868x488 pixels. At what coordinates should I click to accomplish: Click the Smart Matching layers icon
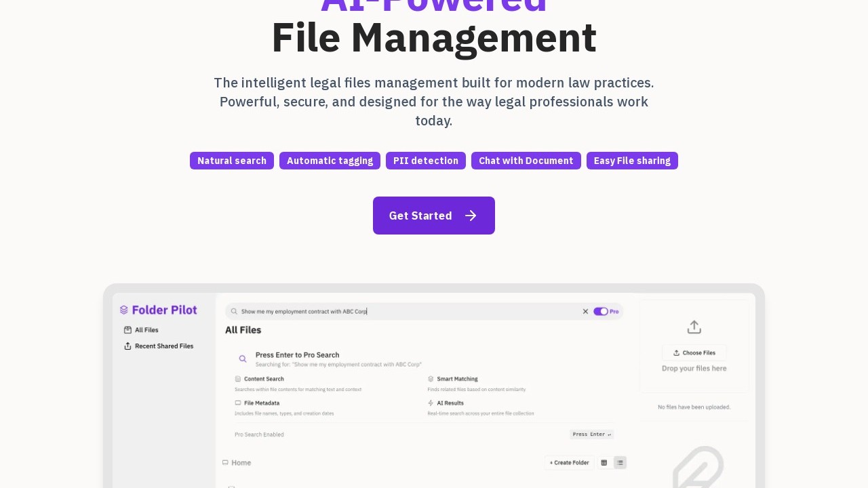(431, 379)
